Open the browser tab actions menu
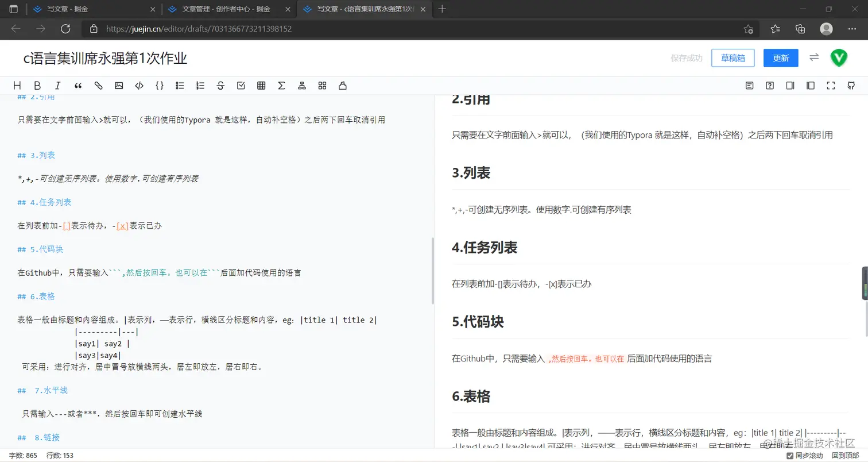868x462 pixels. pyautogui.click(x=14, y=9)
